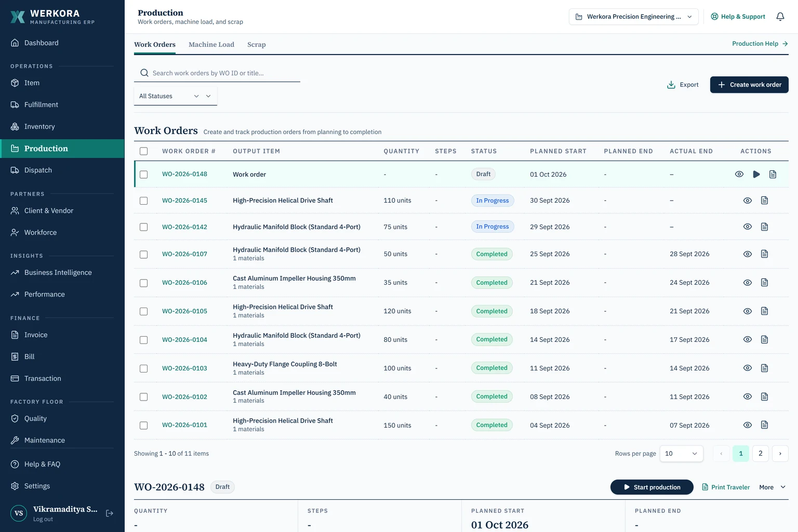View WO-2026-0142 with the eye icon
Screen dimensions: 798x532
pyautogui.click(x=748, y=227)
